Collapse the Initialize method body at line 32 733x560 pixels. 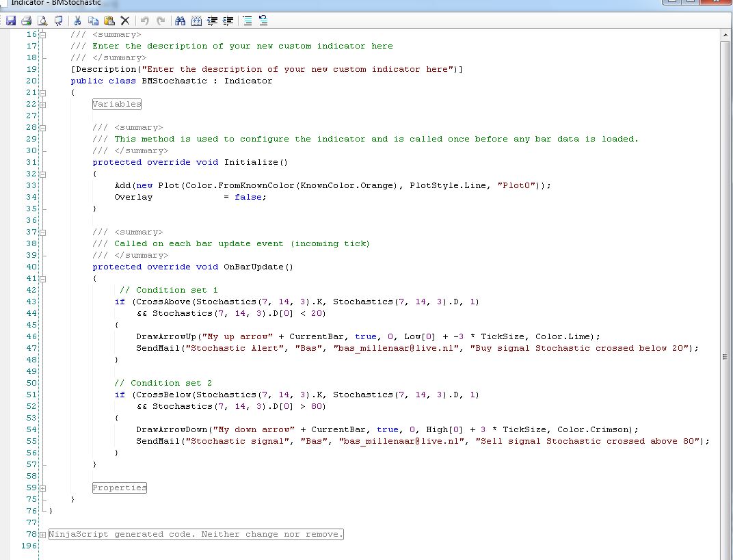point(42,174)
